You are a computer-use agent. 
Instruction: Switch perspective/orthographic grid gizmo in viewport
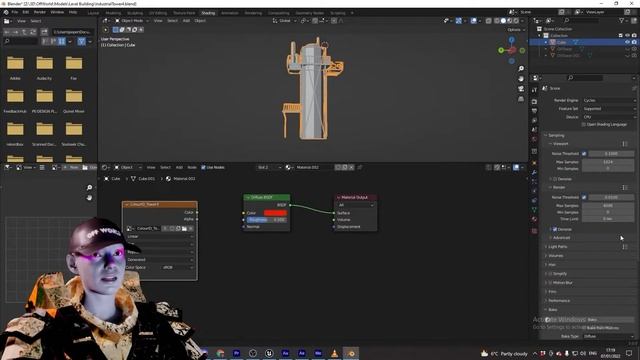(521, 99)
